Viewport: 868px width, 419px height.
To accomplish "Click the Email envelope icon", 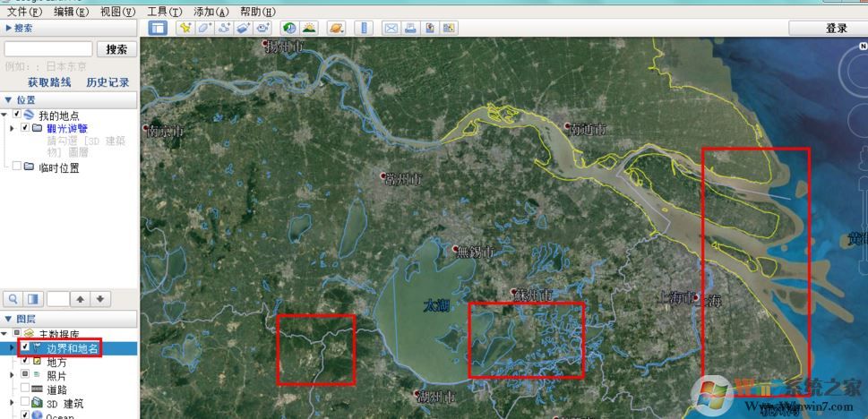I will click(x=391, y=28).
